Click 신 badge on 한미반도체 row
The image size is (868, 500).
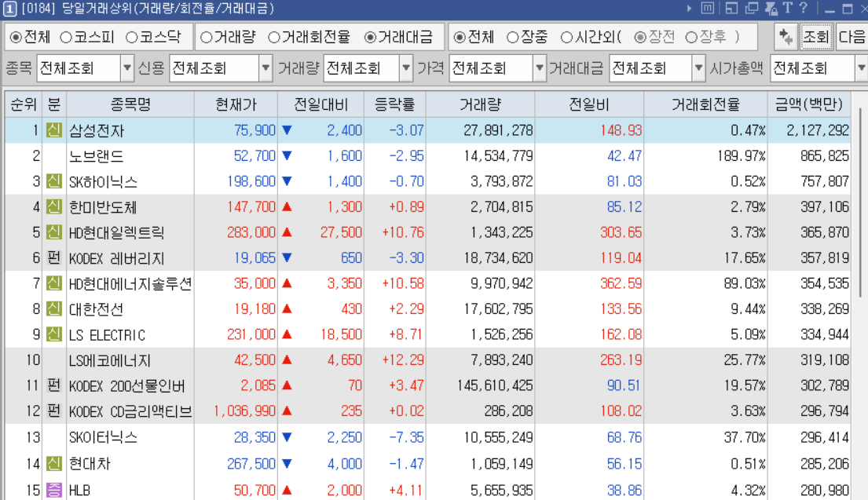[x=53, y=206]
